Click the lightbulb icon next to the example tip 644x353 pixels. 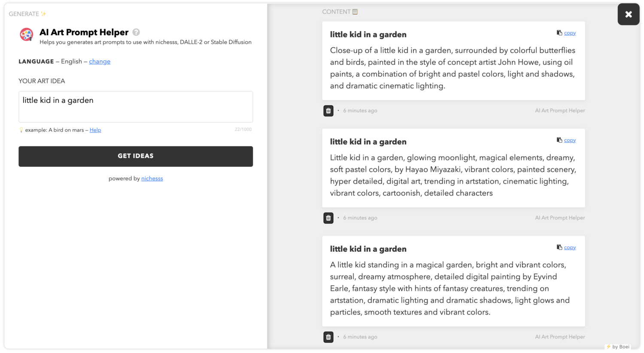pos(21,130)
